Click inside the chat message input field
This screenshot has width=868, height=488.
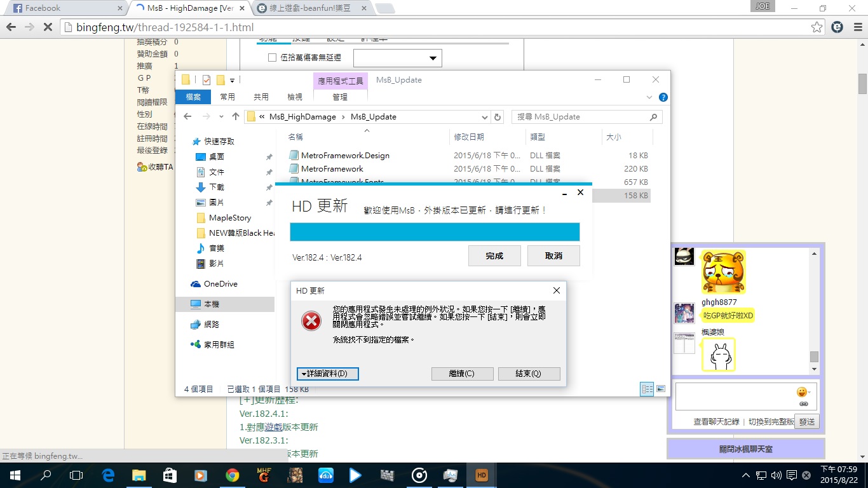pos(731,396)
